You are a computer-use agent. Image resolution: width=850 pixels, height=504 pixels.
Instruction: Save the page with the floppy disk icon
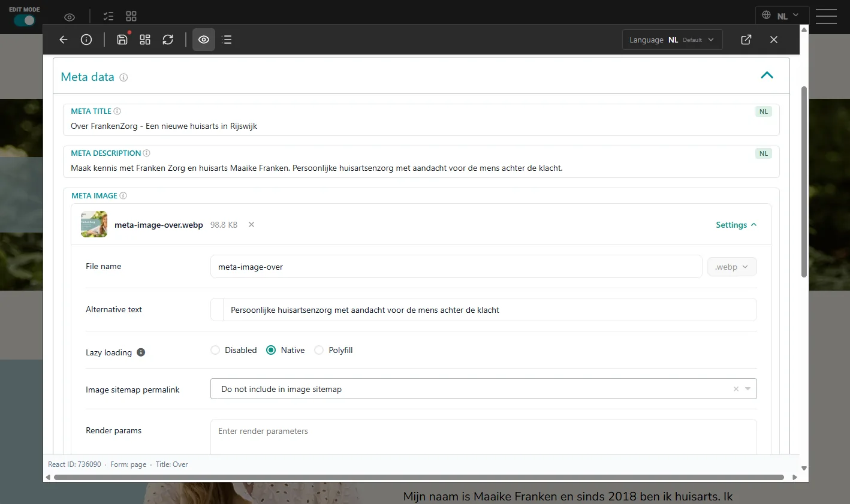click(122, 40)
